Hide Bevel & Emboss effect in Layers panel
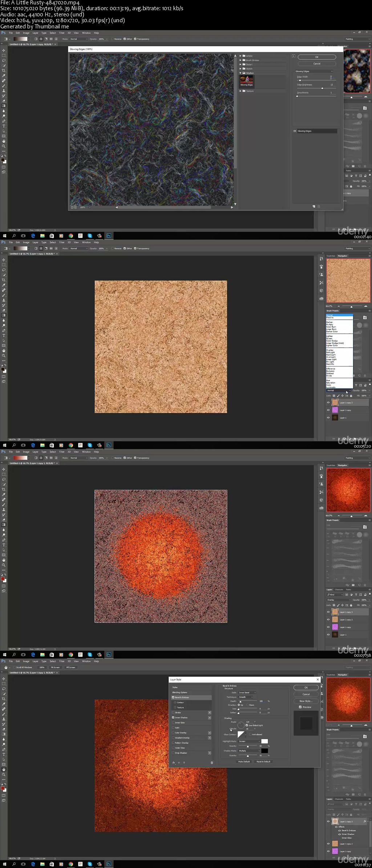372x868 pixels. (340, 831)
